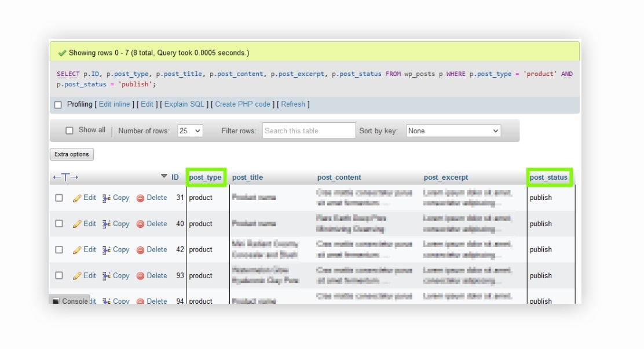Image resolution: width=644 pixels, height=349 pixels.
Task: Check the Profiling checkbox
Action: click(57, 104)
